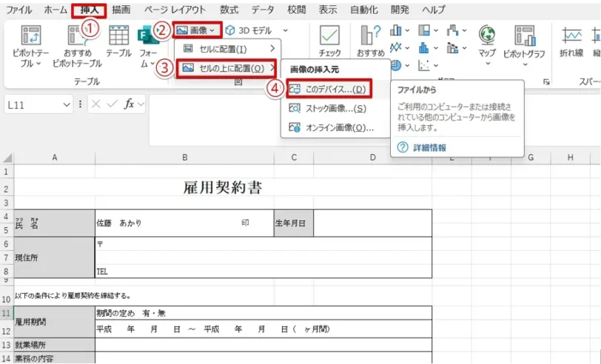601x364 pixels.
Task: Choose the waterfall chart icon
Action: 453,30
